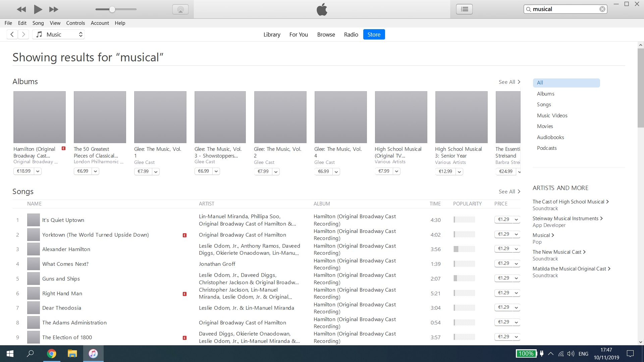Select the Music Videos filter

tap(552, 115)
